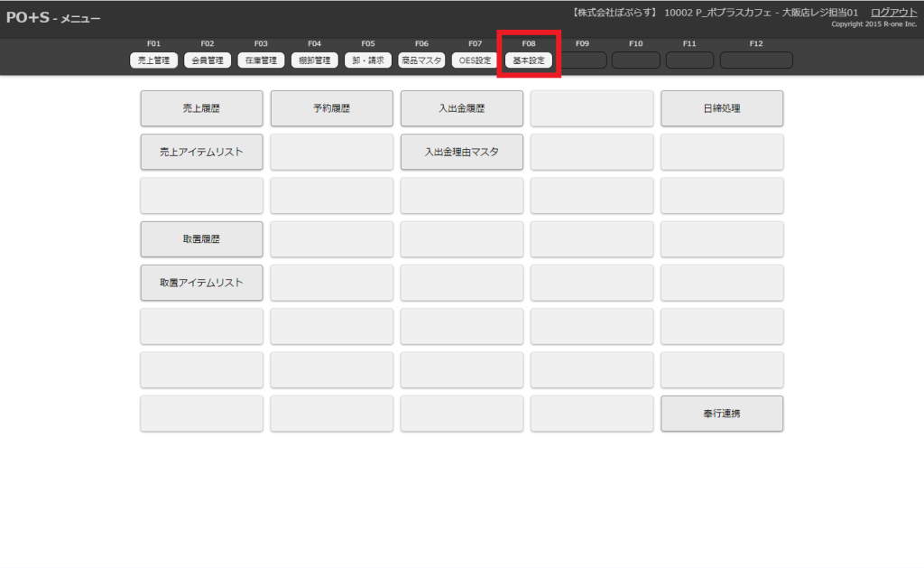Open the 予約履歴 screen
The image size is (924, 568).
point(331,108)
